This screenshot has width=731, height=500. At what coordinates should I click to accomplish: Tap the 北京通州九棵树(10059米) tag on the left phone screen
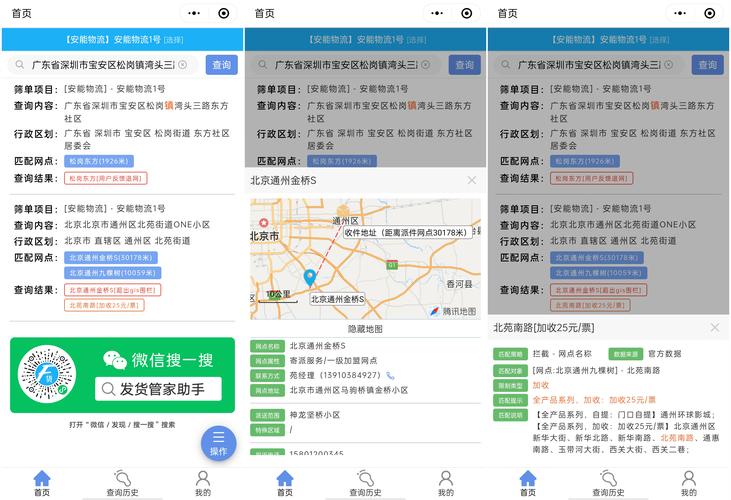coord(113,273)
